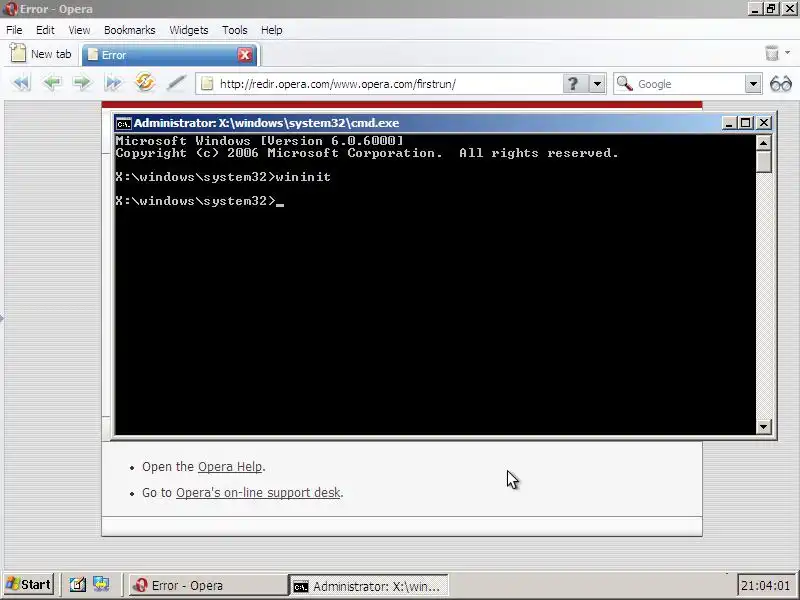The width and height of the screenshot is (800, 600).
Task: Go back with the green Back arrow
Action: pos(52,82)
